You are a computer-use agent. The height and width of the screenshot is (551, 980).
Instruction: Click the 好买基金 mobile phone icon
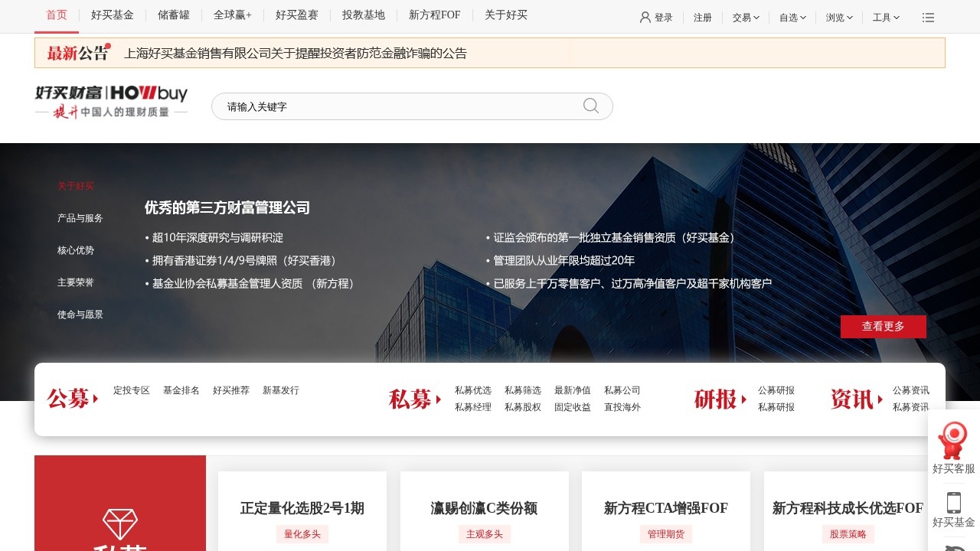point(954,502)
